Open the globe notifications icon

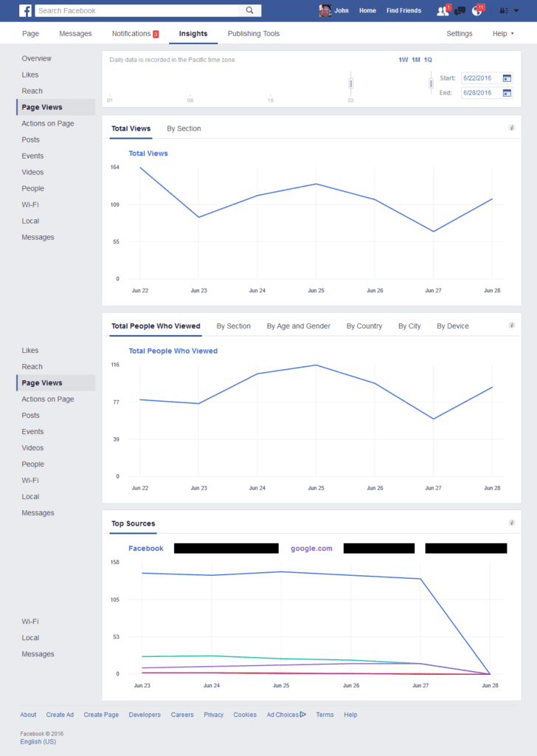pyautogui.click(x=477, y=10)
